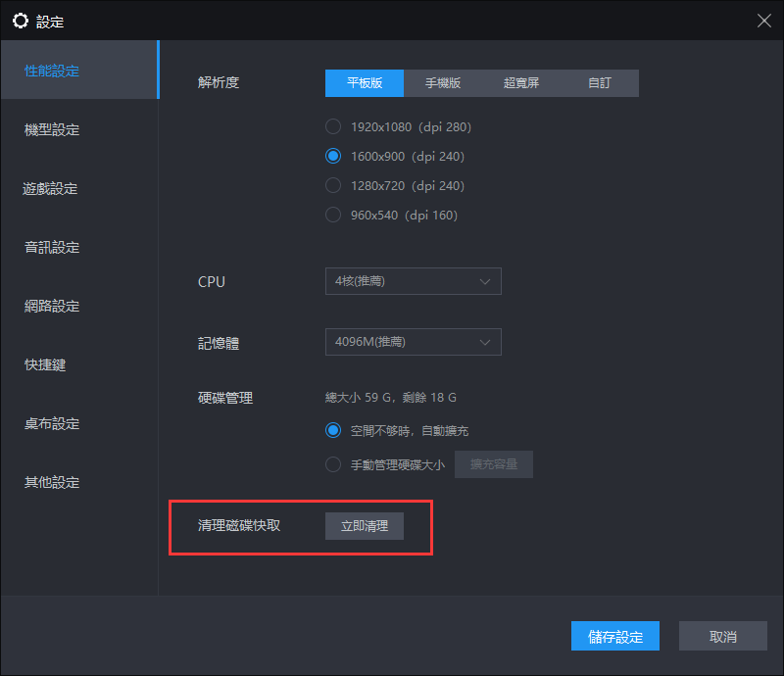Click the 總大小 59 G，剩餘 18 G text

(390, 398)
